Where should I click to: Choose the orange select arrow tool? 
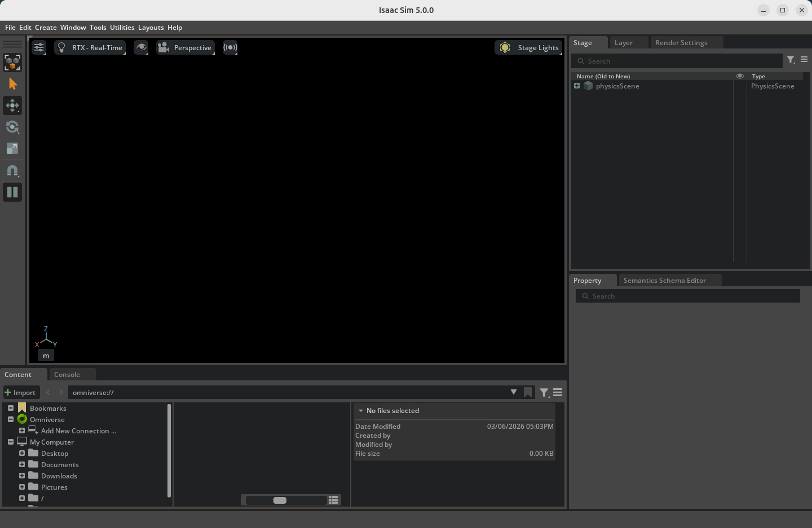12,84
